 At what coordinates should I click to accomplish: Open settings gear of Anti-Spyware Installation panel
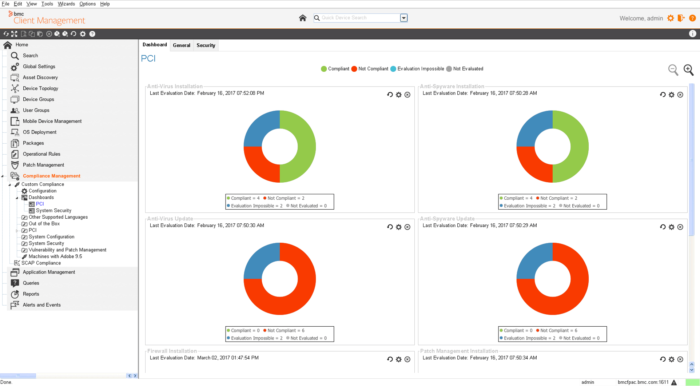(x=671, y=95)
